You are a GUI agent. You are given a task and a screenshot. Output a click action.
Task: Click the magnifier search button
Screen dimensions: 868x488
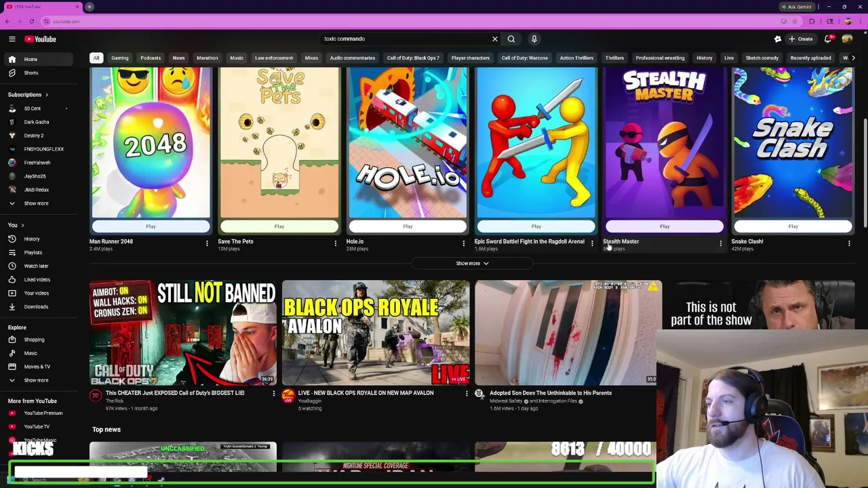511,39
